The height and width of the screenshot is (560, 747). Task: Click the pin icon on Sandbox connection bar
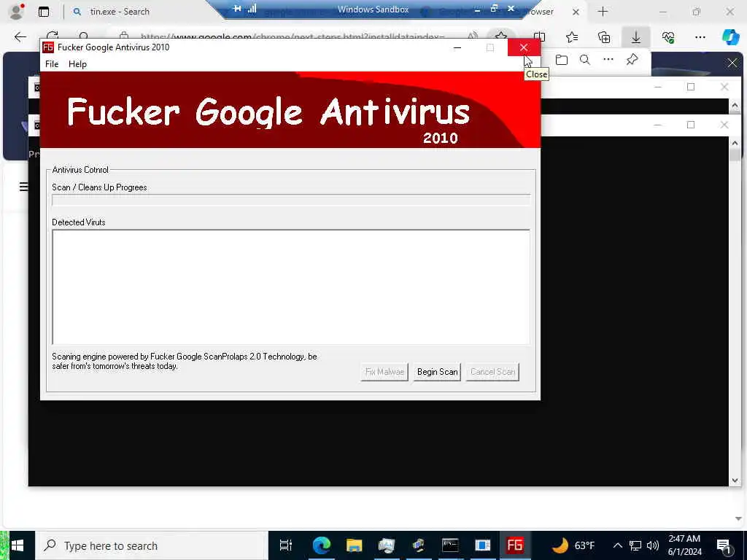(x=237, y=9)
